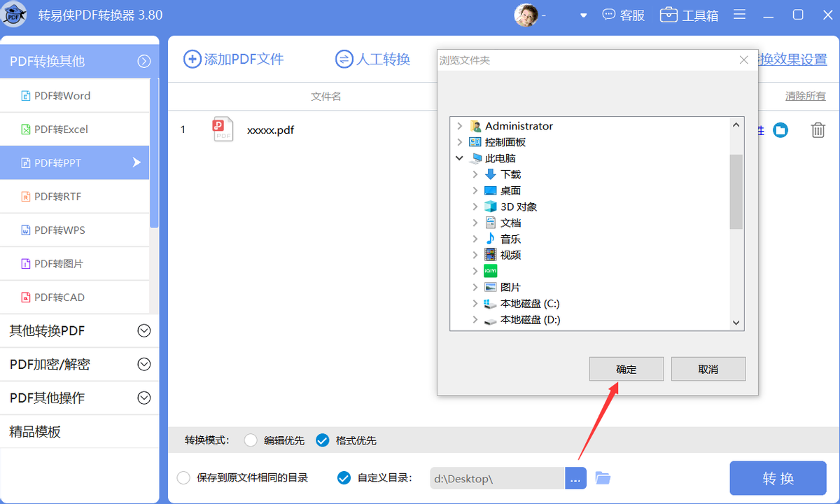Collapse the 此电脑 tree node
The height and width of the screenshot is (504, 840).
459,158
